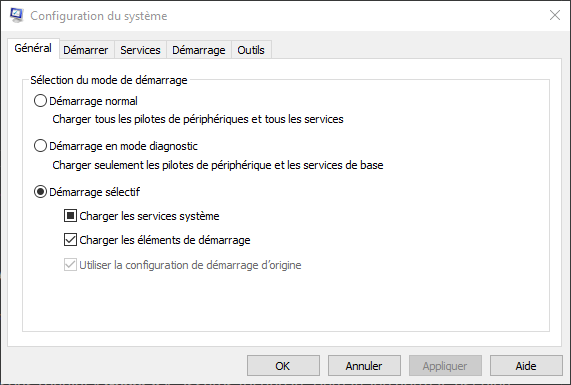Open help with the Aide button

click(526, 366)
